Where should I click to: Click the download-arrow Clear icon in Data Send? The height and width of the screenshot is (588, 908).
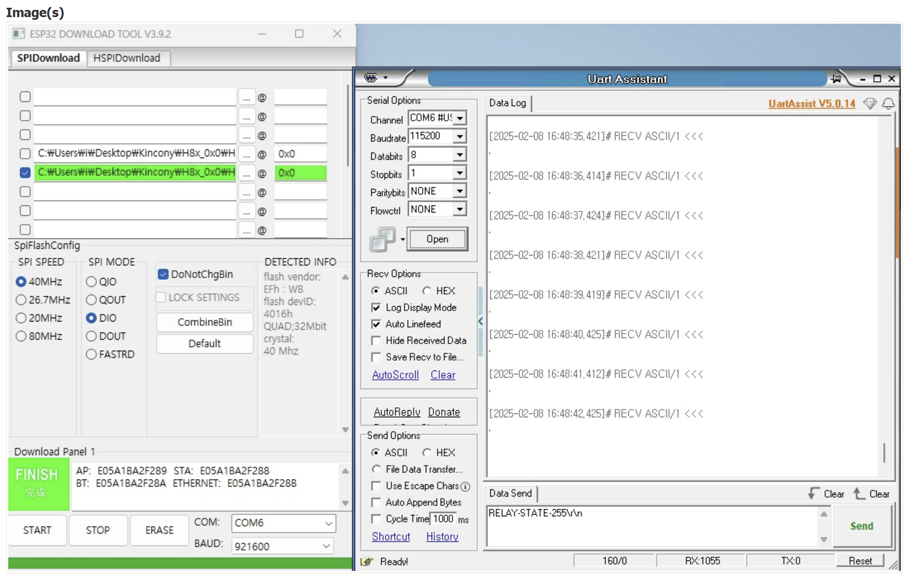pos(814,493)
